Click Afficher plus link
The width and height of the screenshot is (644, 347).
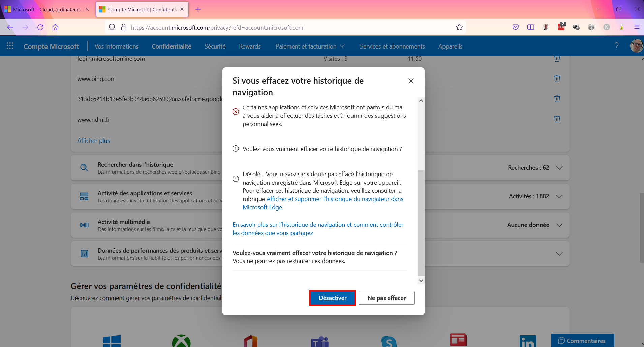tap(94, 141)
